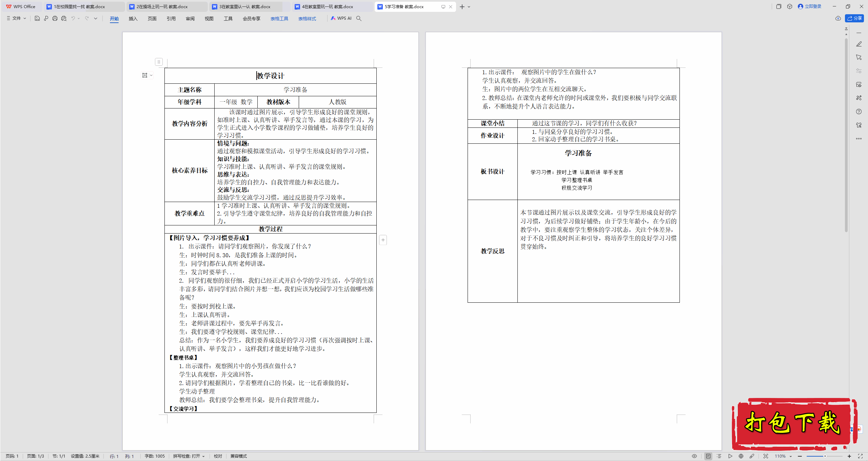
Task: Click the zoom slider handle
Action: (x=825, y=456)
